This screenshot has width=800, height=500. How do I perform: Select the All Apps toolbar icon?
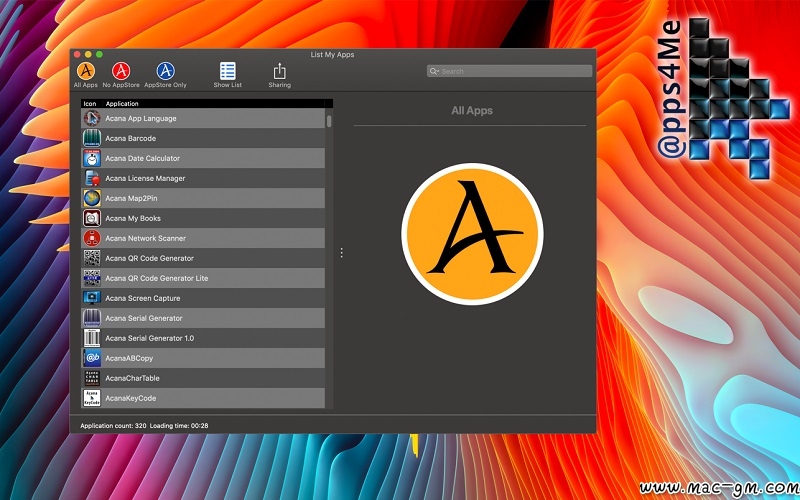[x=86, y=71]
